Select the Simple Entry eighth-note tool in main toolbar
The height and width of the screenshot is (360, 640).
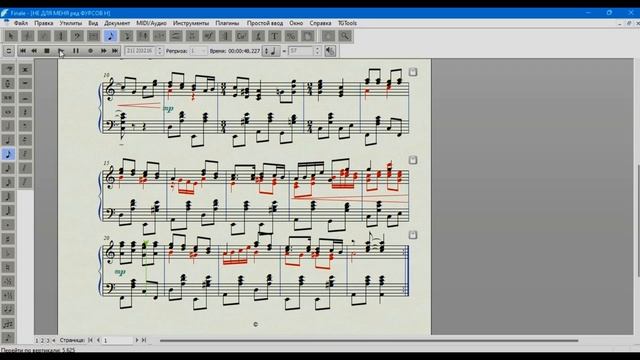point(110,36)
